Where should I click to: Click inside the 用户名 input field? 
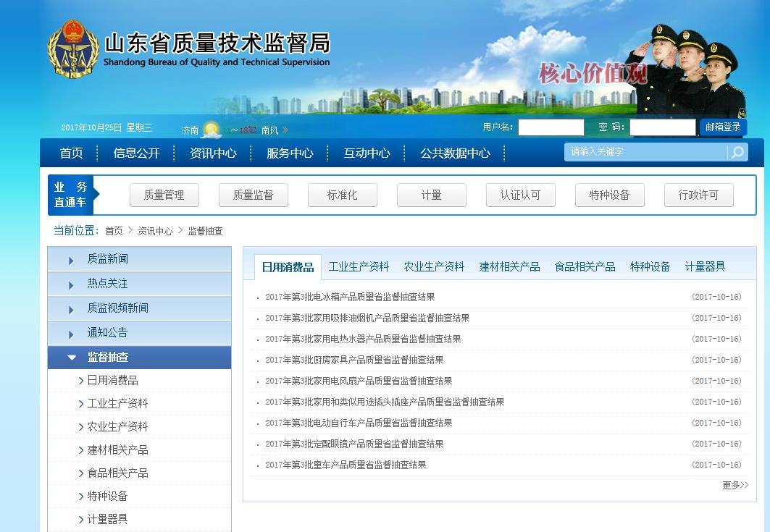551,127
